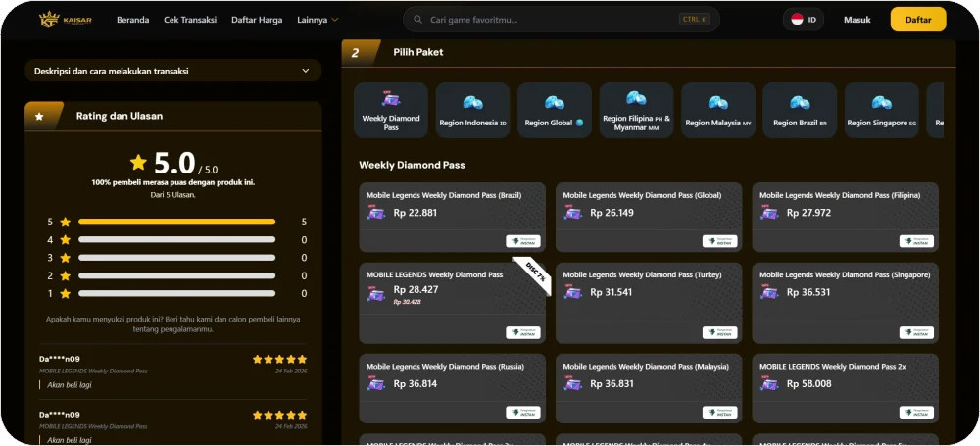
Task: Click the Masuk login button
Action: (857, 20)
